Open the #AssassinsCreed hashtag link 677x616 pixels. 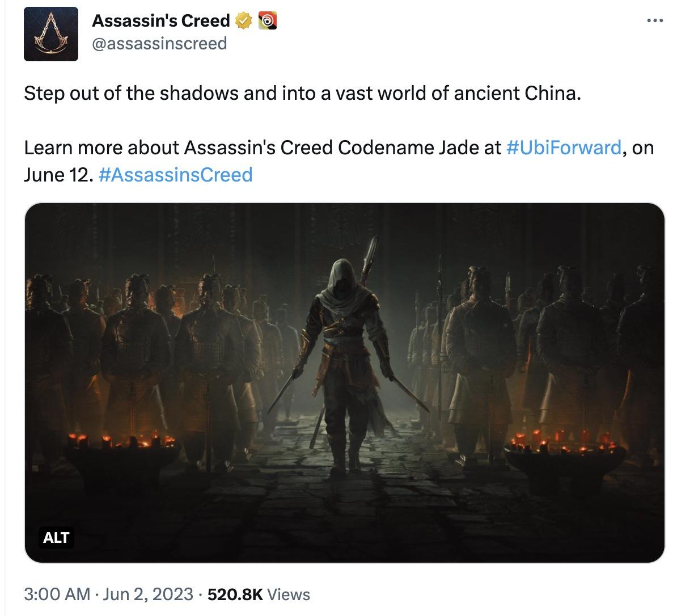pos(175,174)
